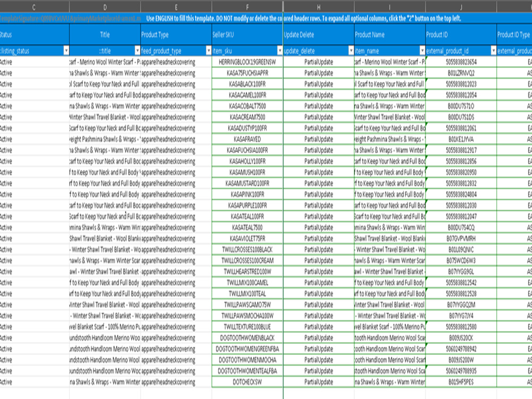The image size is (532, 399).
Task: Select SKU cell TWILLCROSSES100CREAM
Action: click(247, 260)
